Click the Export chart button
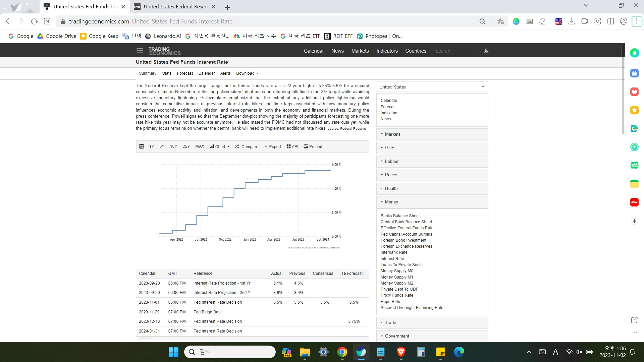Screen dimensions: 644x362 pyautogui.click(x=272, y=146)
